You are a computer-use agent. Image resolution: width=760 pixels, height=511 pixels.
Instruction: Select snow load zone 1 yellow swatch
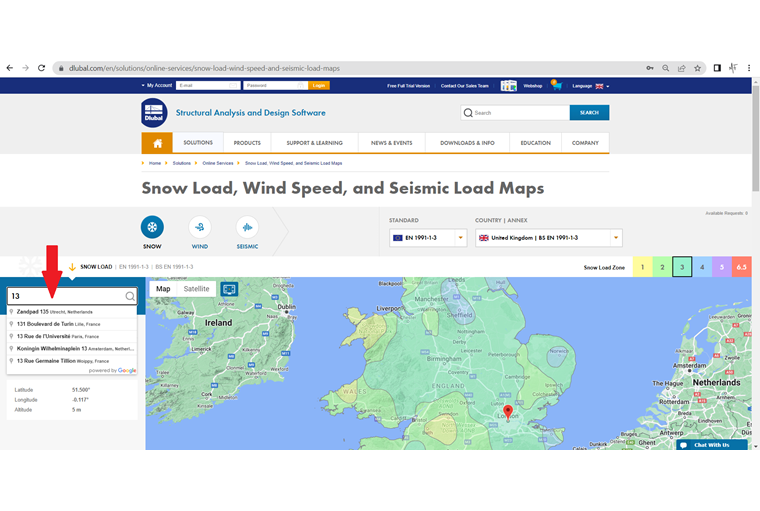(643, 267)
